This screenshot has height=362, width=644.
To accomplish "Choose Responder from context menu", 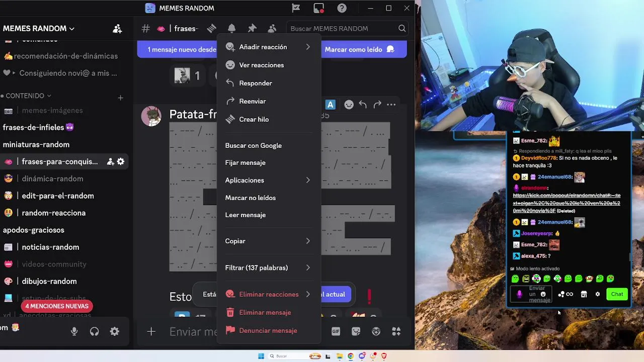I will point(269,83).
